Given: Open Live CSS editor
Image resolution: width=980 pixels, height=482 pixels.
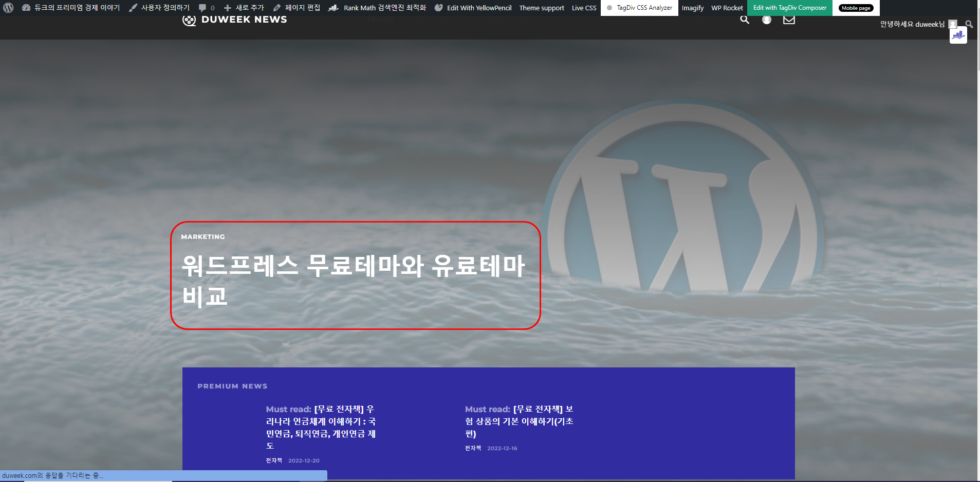Looking at the screenshot, I should click(x=584, y=8).
